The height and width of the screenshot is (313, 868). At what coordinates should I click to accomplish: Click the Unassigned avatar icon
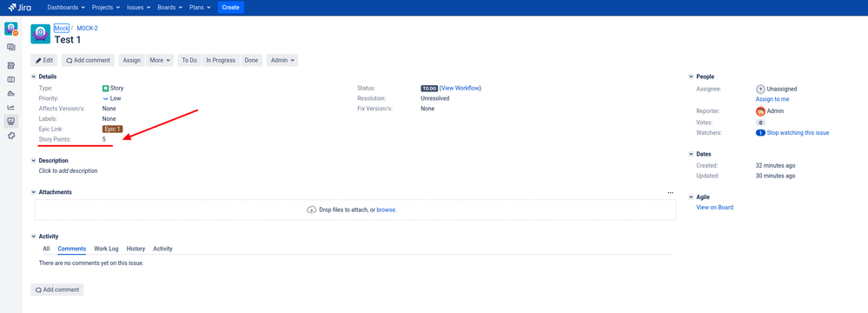[x=760, y=89]
